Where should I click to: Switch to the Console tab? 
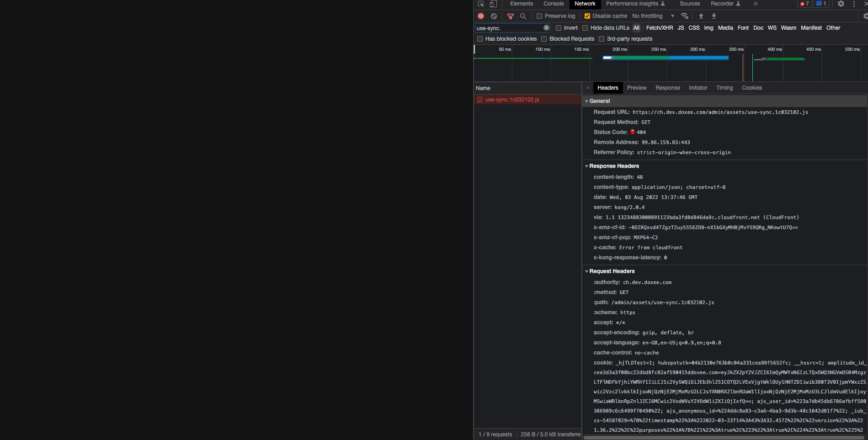point(553,4)
